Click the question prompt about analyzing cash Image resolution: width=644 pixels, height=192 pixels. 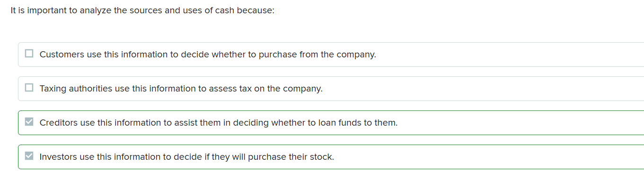142,10
